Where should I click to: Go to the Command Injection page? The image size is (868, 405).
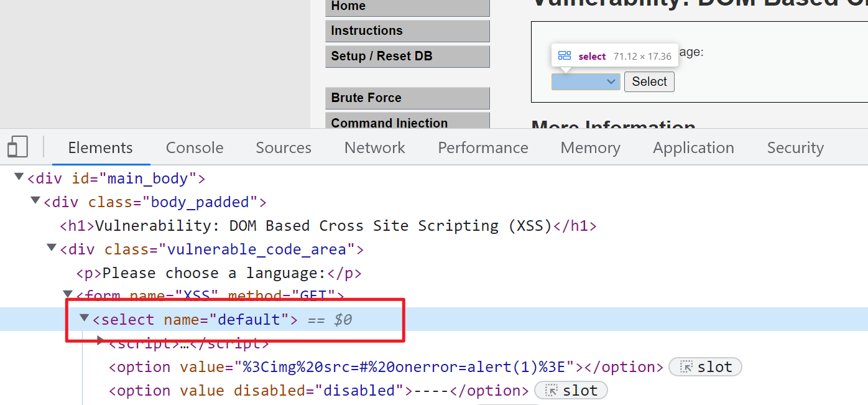point(407,121)
